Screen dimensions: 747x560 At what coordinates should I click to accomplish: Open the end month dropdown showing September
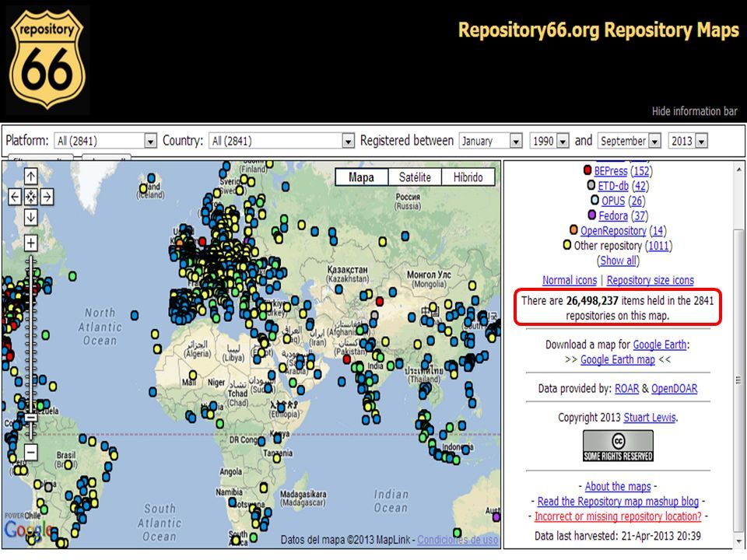pyautogui.click(x=630, y=141)
